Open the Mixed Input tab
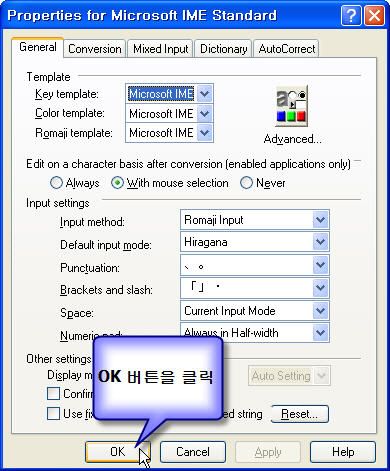This screenshot has width=390, height=471. [x=161, y=49]
